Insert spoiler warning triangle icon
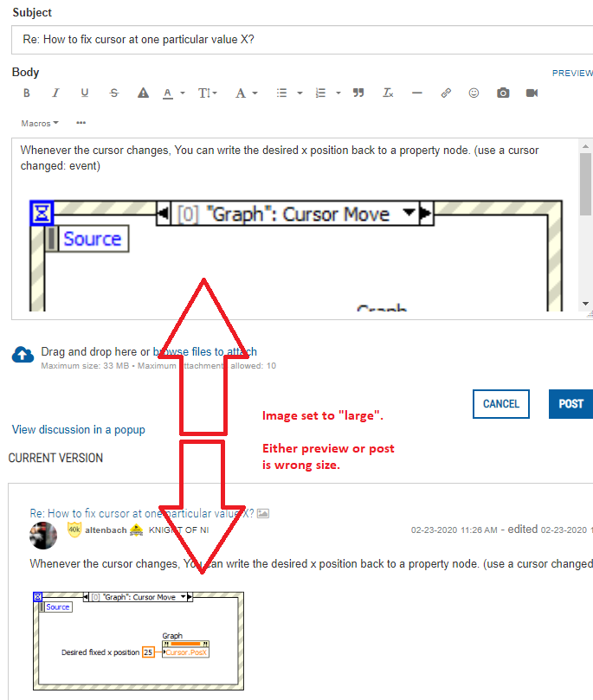The width and height of the screenshot is (593, 700). (143, 93)
